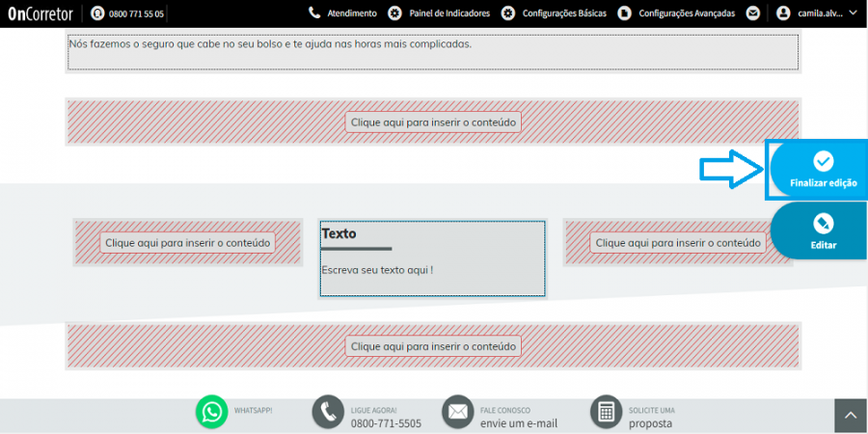Click the green WhatsApp icon in footer
Screen dimensions: 868x434
tap(211, 411)
